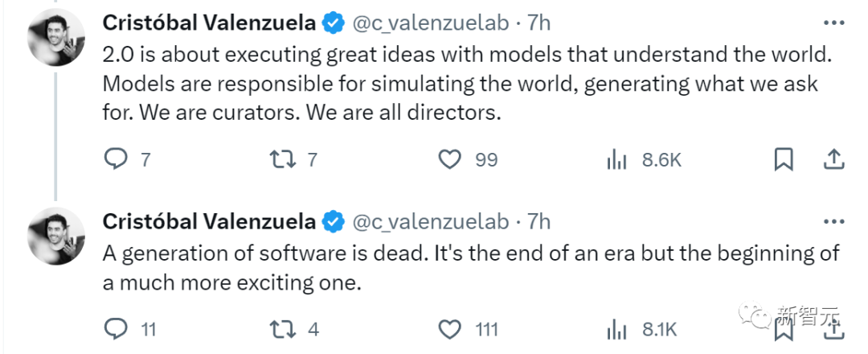Image resolution: width=868 pixels, height=354 pixels.
Task: Open profile picture on first tweet
Action: click(55, 40)
